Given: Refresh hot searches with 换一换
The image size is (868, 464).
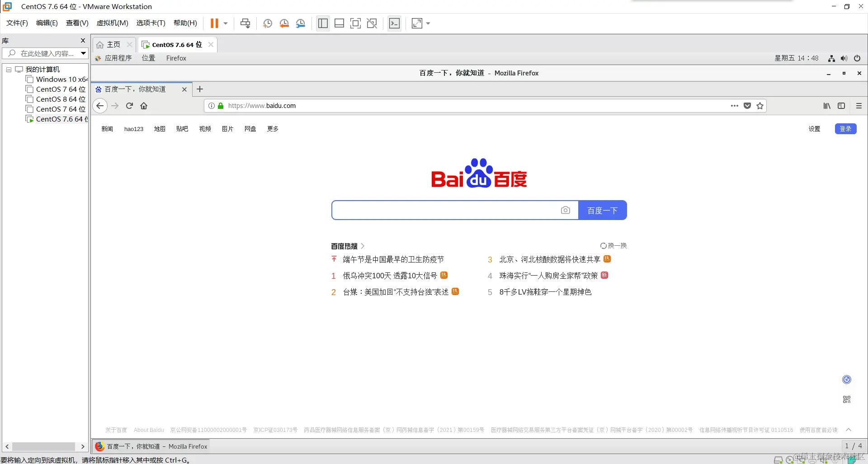Looking at the screenshot, I should [613, 246].
